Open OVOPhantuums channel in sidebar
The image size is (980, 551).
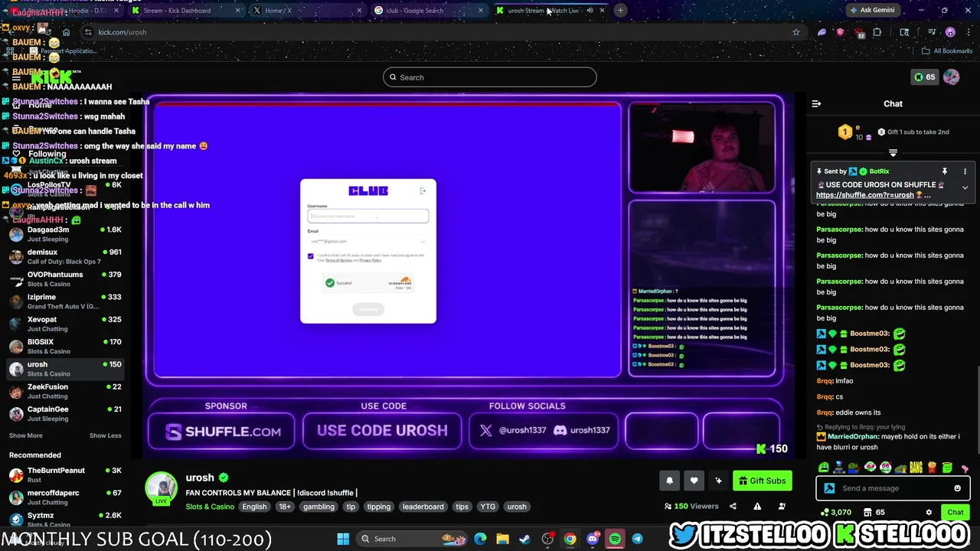click(x=64, y=279)
